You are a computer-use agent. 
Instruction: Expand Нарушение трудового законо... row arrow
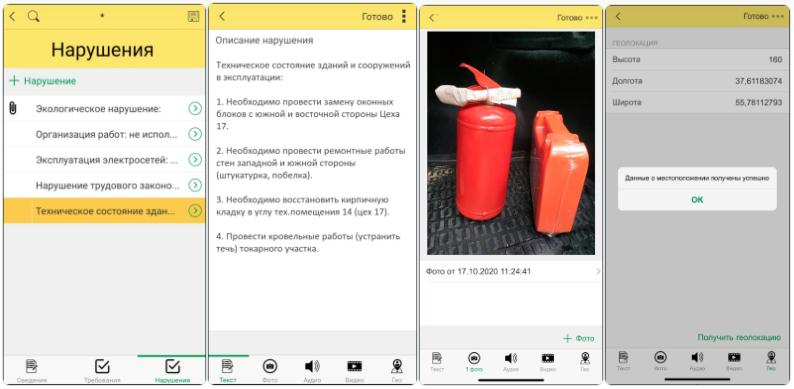click(x=195, y=185)
